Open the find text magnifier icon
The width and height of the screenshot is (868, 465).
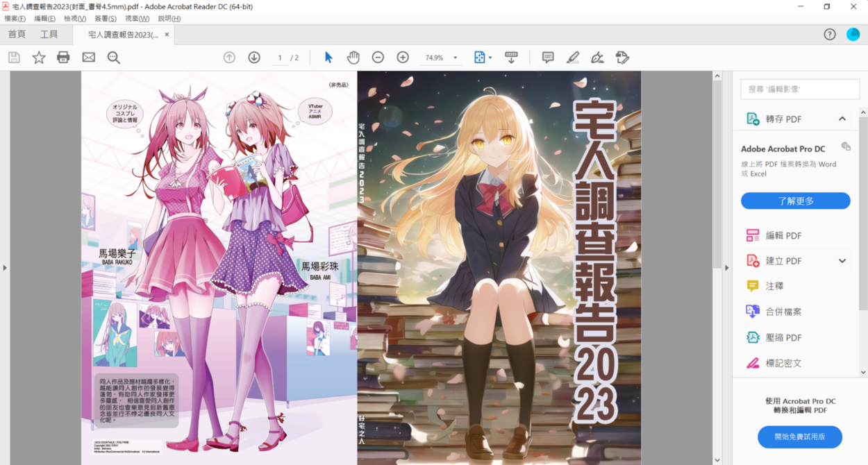114,58
